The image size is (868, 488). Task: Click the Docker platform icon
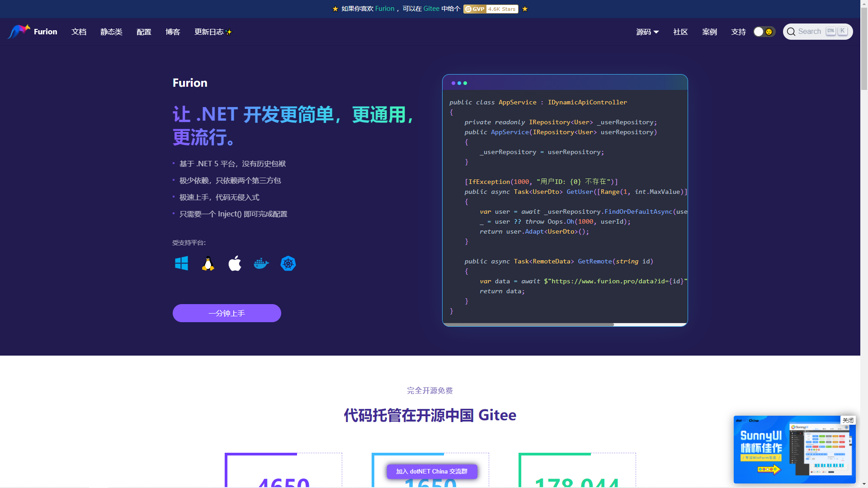(x=261, y=263)
